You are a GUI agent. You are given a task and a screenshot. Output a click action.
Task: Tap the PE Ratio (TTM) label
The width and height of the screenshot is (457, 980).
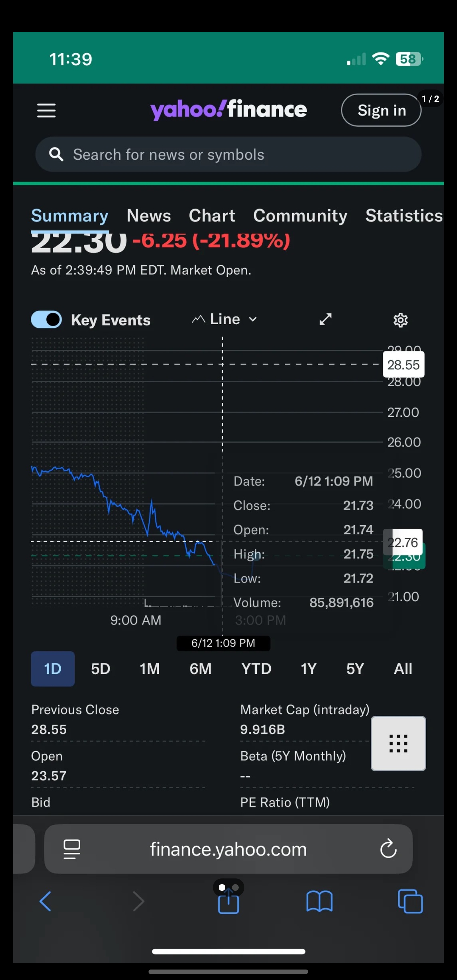click(x=285, y=802)
